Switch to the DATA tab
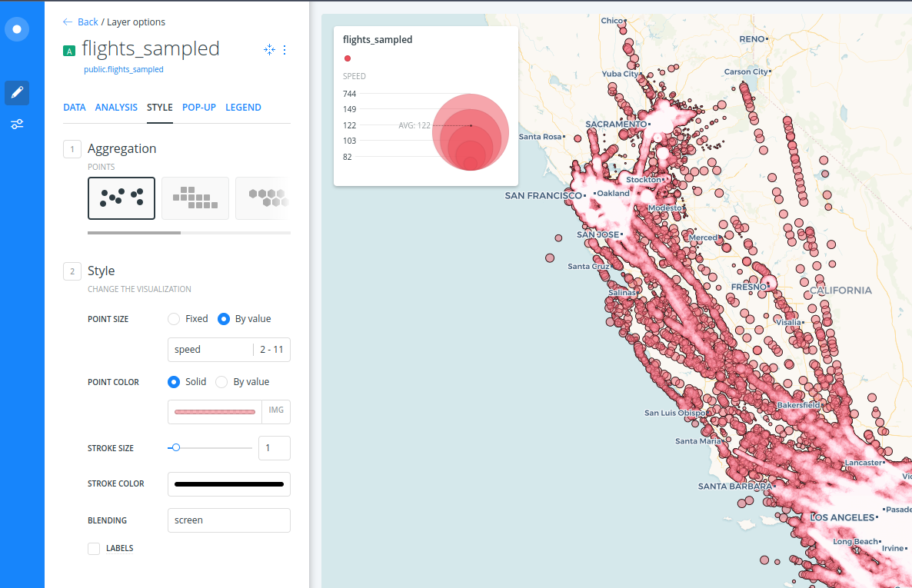The height and width of the screenshot is (588, 912). [75, 107]
